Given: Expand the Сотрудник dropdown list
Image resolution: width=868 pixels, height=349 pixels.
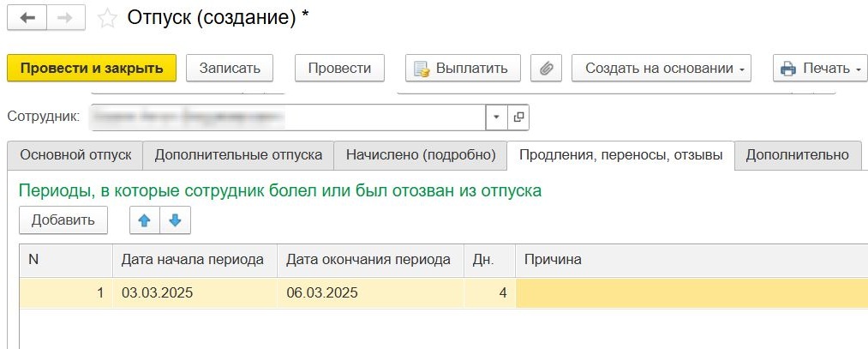Looking at the screenshot, I should pos(497,117).
